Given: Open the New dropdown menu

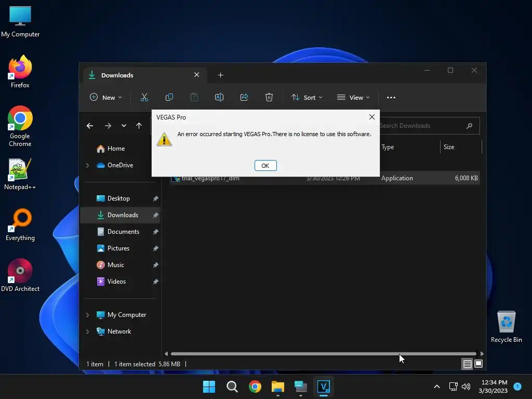Looking at the screenshot, I should 105,97.
